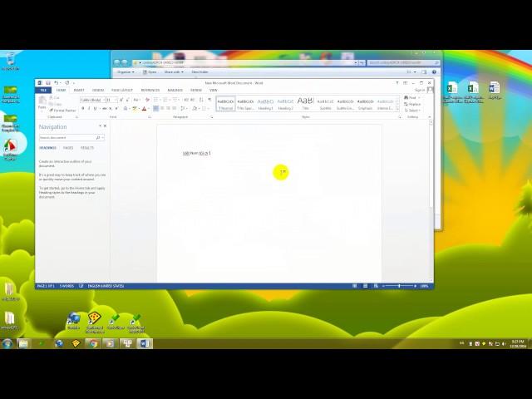Click the Clear All Formatting icon
The height and width of the screenshot is (399, 532).
tap(147, 100)
